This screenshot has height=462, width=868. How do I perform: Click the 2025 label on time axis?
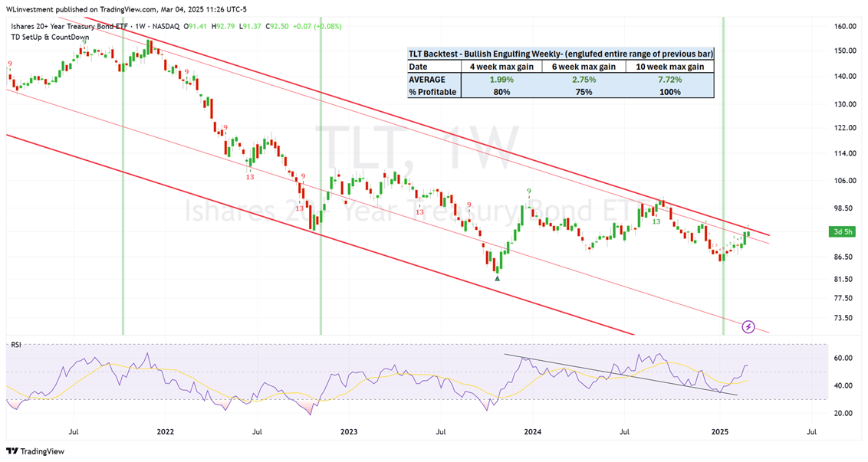coord(720,431)
